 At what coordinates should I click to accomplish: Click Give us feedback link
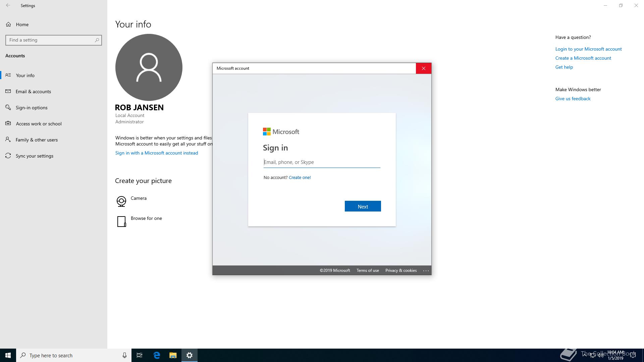tap(573, 99)
